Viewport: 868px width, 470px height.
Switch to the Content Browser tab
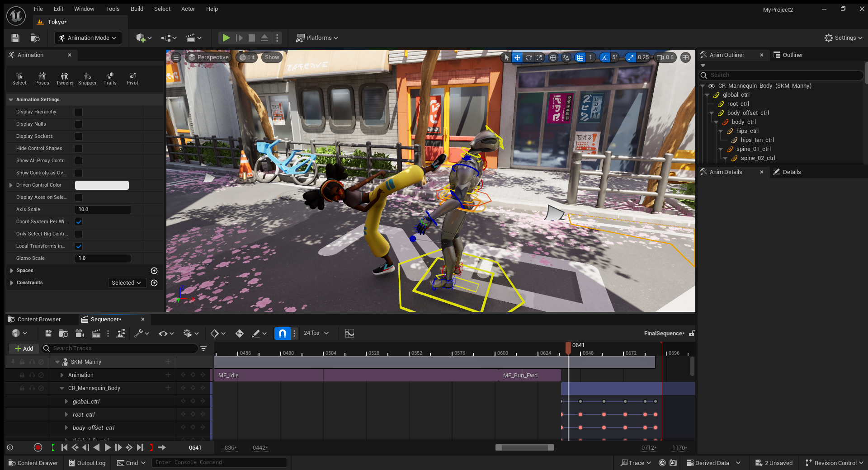[x=39, y=320]
